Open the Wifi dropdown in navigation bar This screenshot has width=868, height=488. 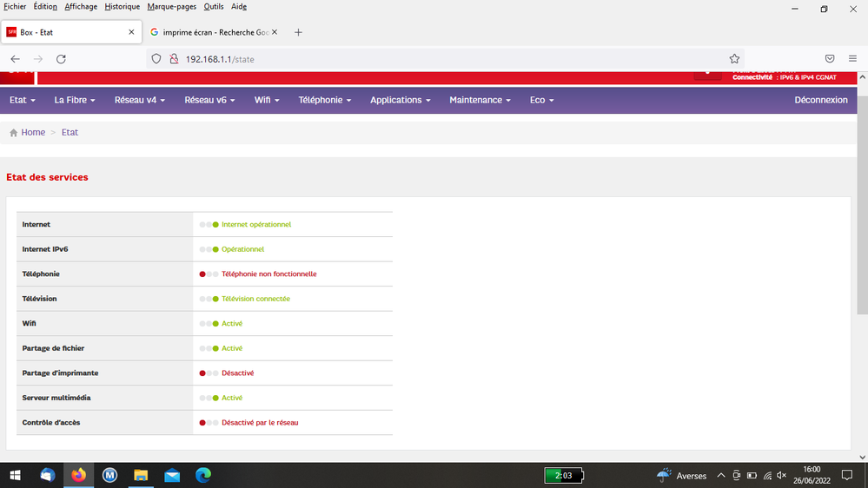[x=266, y=100]
